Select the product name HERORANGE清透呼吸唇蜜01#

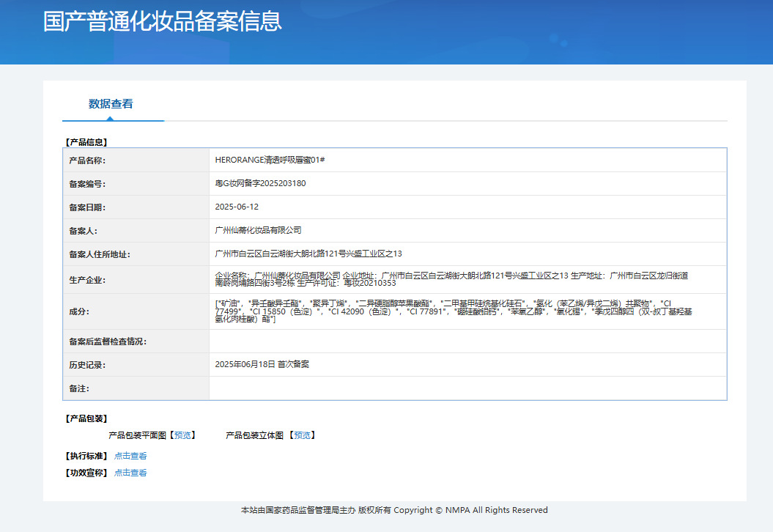[270, 160]
